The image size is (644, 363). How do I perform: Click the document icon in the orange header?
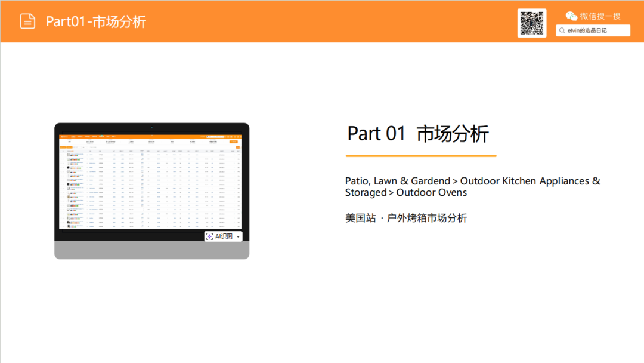(27, 21)
